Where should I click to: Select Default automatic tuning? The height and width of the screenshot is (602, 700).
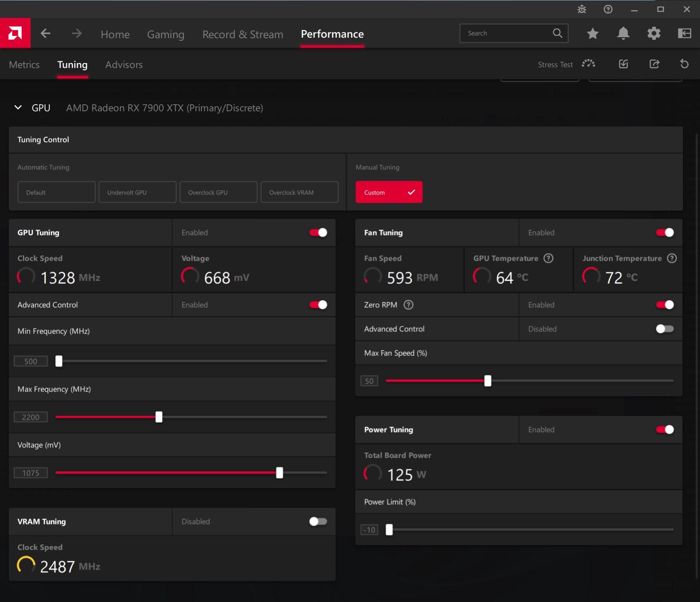[x=56, y=192]
